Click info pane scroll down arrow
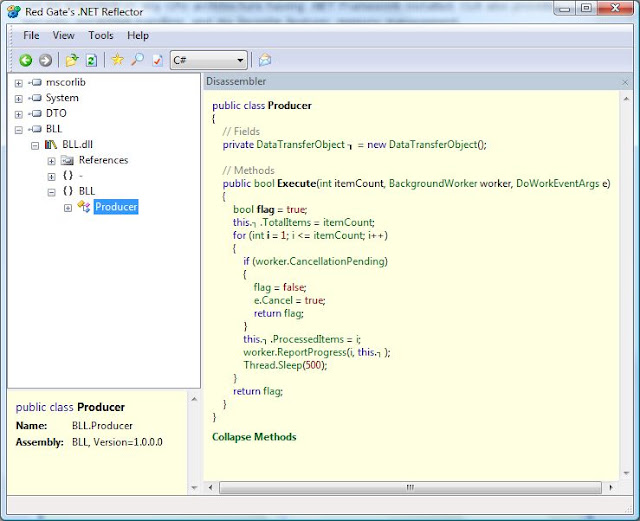The width and height of the screenshot is (640, 521). (x=194, y=487)
